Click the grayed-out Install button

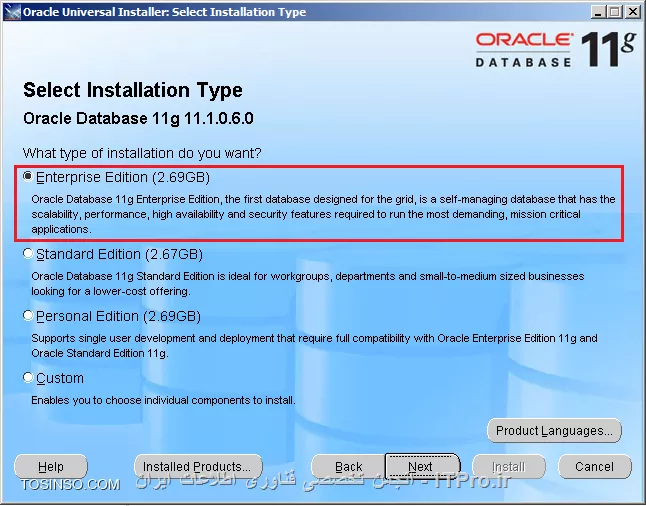[509, 466]
